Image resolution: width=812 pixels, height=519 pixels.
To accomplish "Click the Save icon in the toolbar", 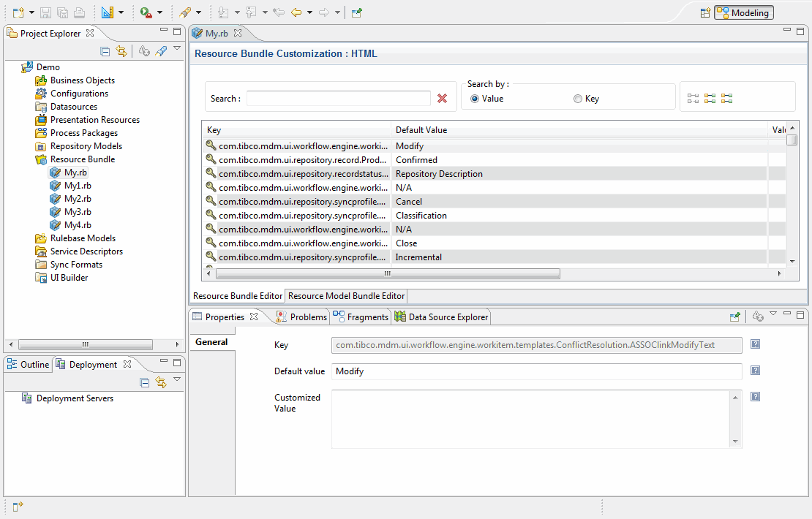I will click(x=45, y=12).
